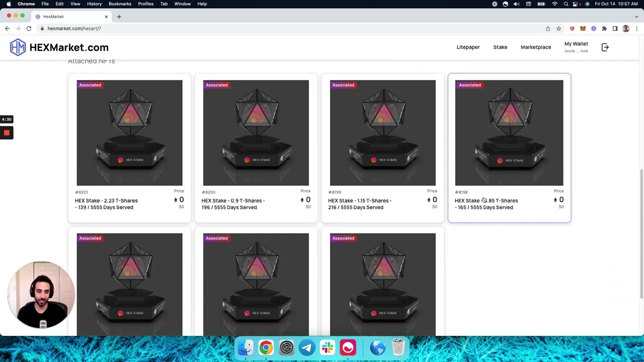Open the Litepaper page
Image resolution: width=644 pixels, height=362 pixels.
(468, 47)
